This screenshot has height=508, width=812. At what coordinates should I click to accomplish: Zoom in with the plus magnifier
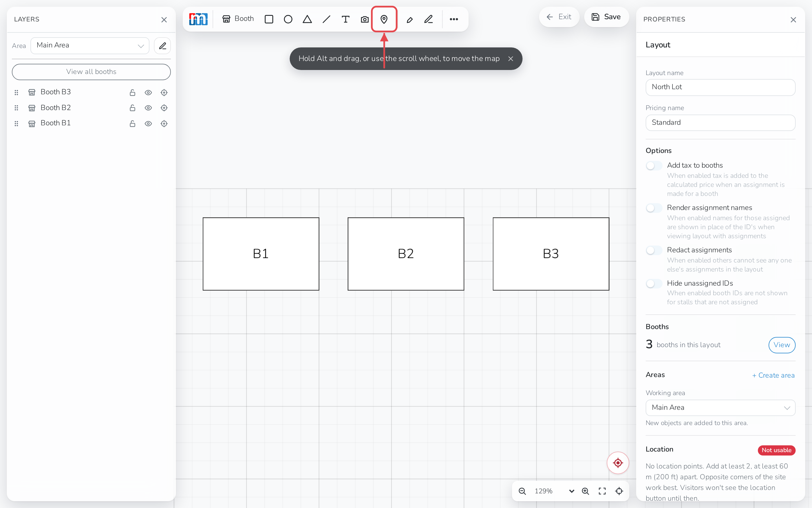(585, 491)
